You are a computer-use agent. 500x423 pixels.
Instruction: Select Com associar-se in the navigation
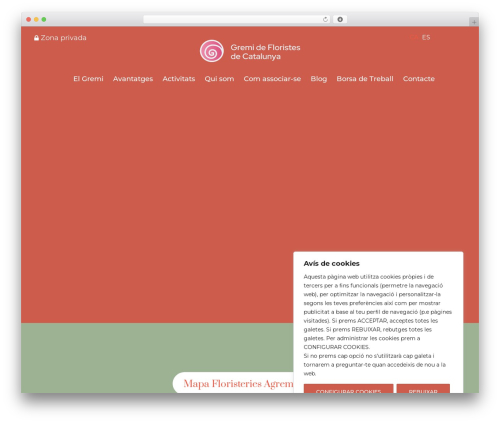(272, 79)
